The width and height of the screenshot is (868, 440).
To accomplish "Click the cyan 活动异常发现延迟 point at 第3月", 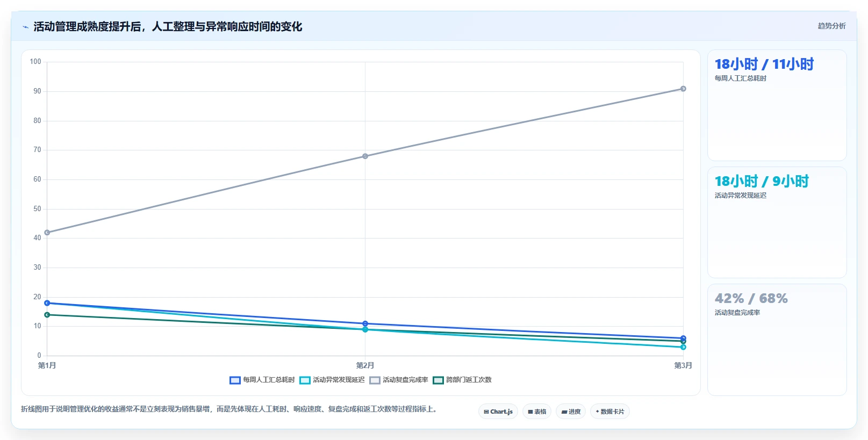I will click(x=683, y=347).
